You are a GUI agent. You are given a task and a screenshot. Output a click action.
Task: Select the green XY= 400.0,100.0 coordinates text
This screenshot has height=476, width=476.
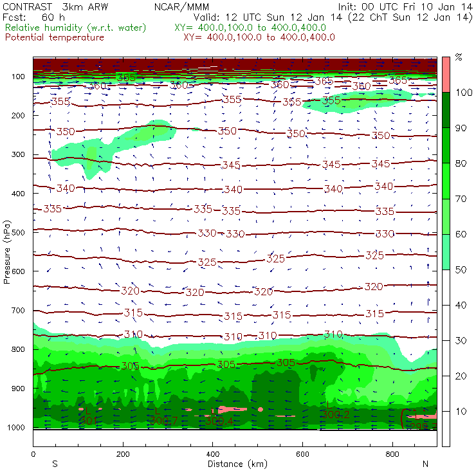click(x=250, y=28)
